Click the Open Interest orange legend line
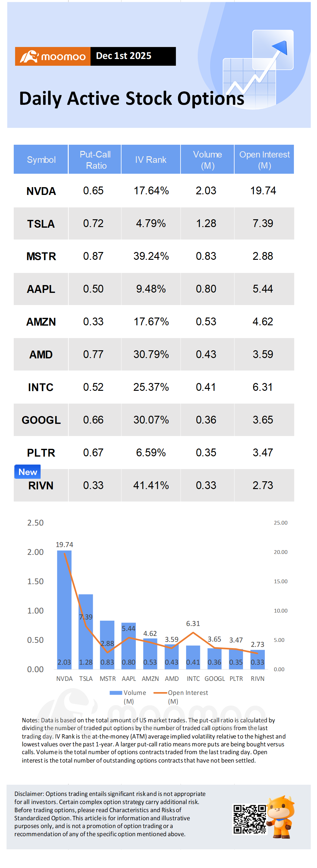 160,693
